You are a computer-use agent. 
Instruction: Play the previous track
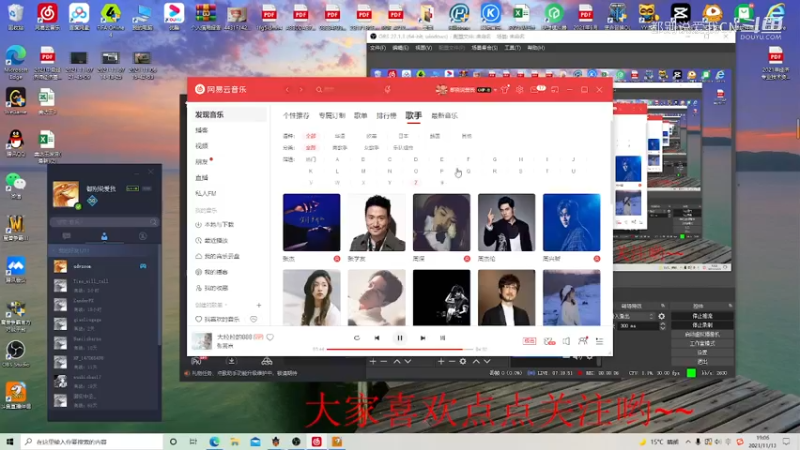[377, 338]
